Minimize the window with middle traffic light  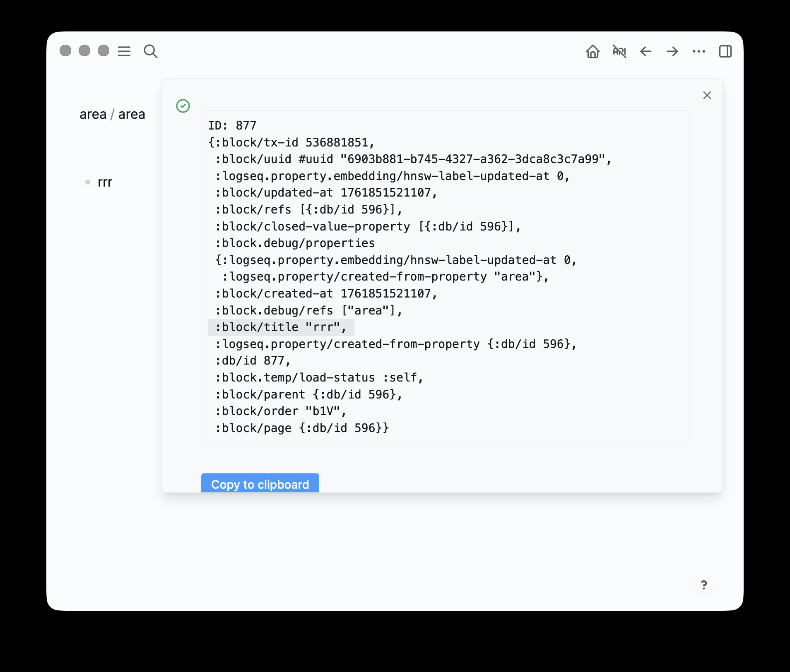84,50
